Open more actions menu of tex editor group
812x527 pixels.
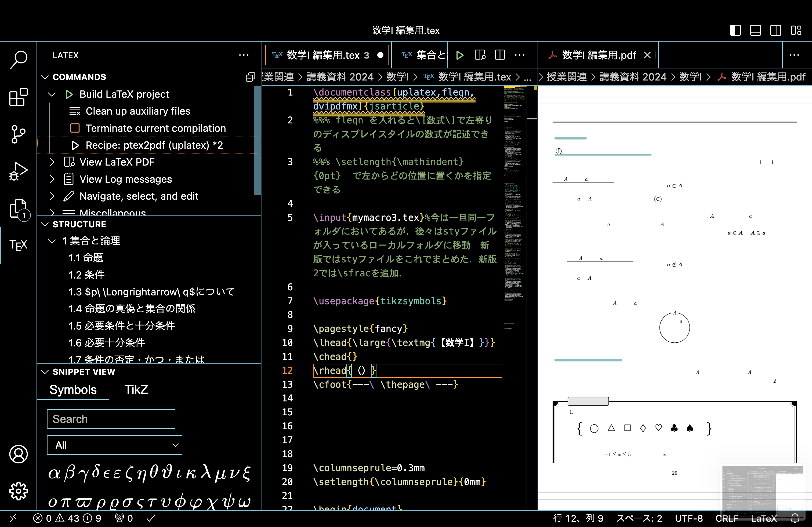520,55
